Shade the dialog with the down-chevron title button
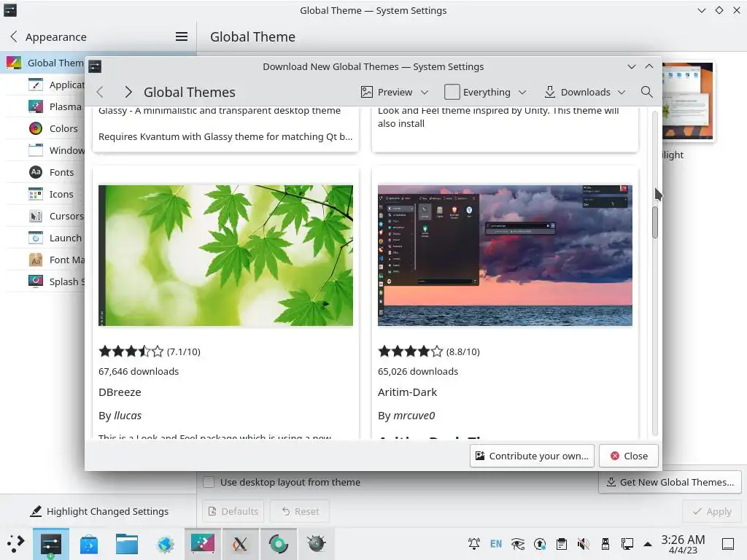 coord(631,66)
